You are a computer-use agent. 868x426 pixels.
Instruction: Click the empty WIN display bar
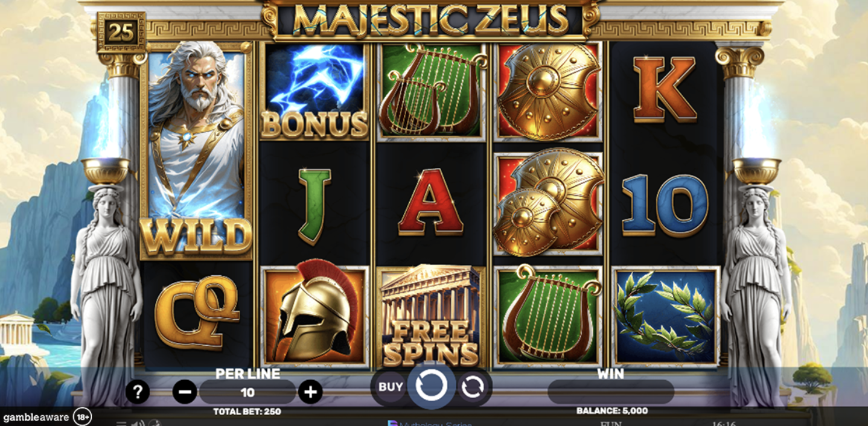pyautogui.click(x=610, y=392)
